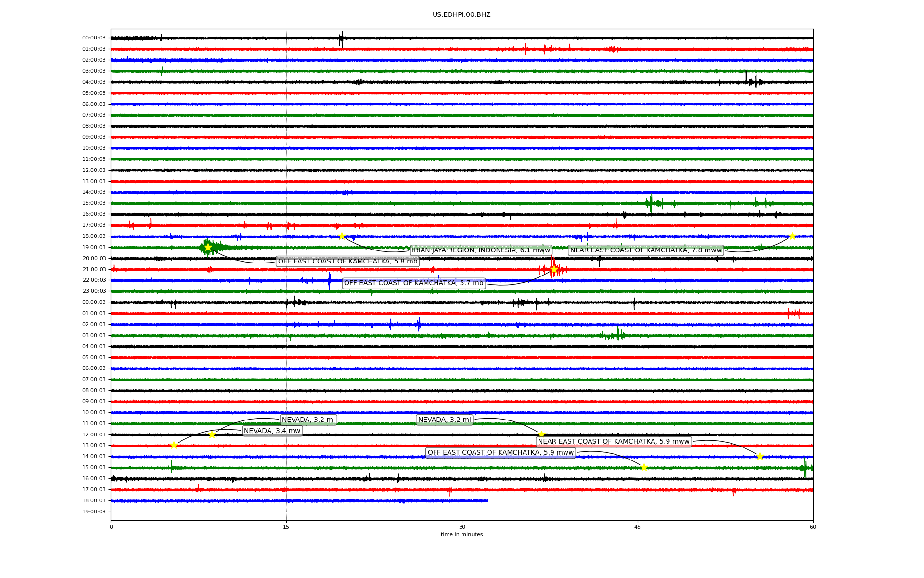Click the star marker on the 19:00:03 green trace
The height and width of the screenshot is (578, 924).
208,247
